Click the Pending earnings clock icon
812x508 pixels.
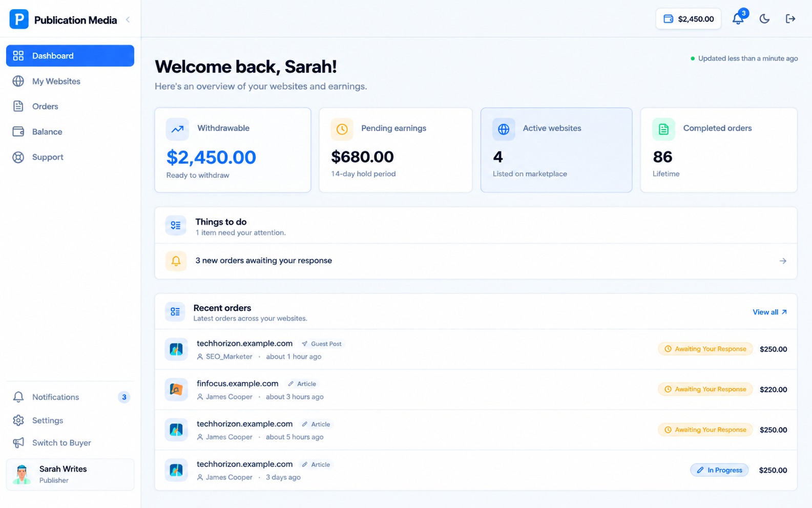(342, 129)
